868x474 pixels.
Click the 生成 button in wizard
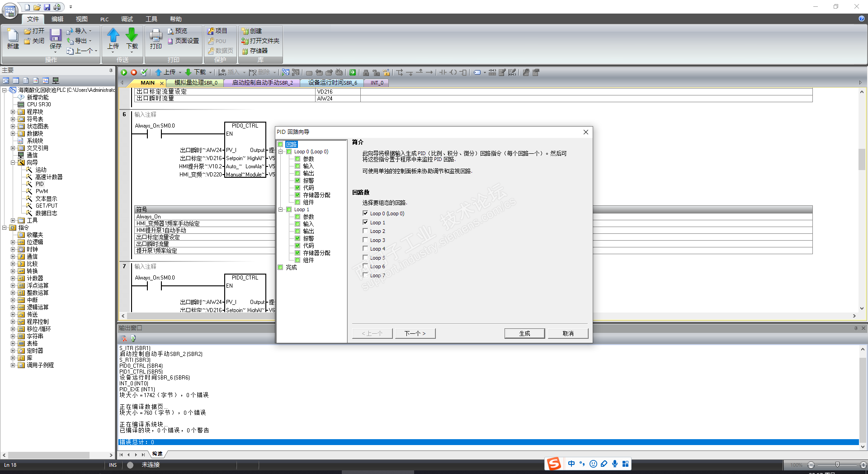pos(524,333)
